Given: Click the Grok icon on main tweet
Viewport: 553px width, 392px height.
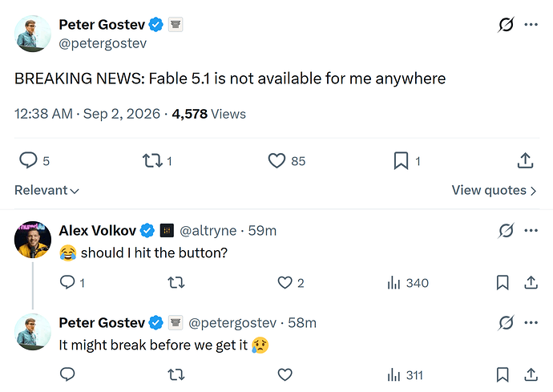Looking at the screenshot, I should click(506, 25).
